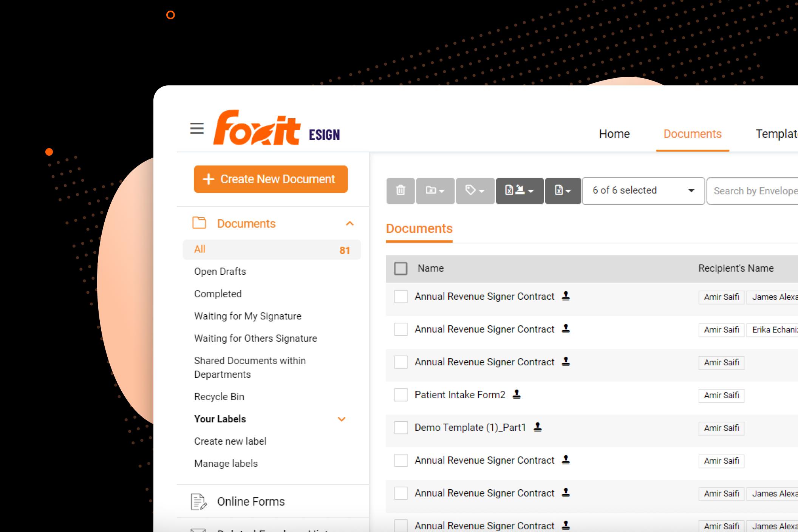
Task: Open the label tag toolbar icon
Action: pos(475,190)
